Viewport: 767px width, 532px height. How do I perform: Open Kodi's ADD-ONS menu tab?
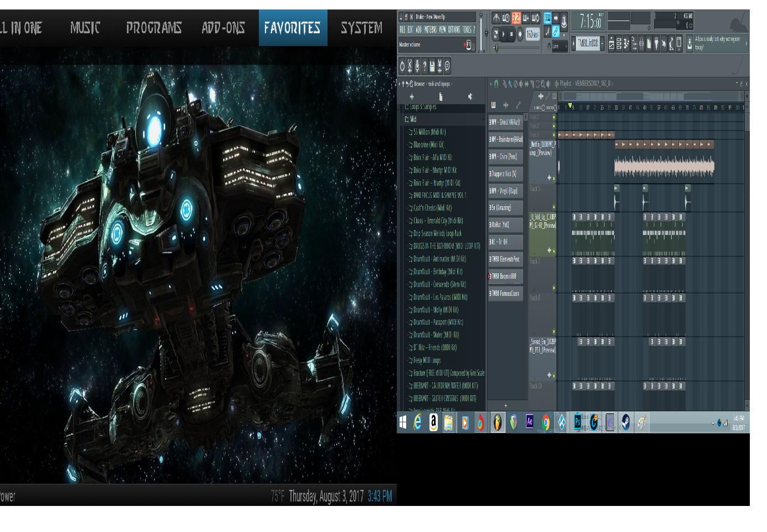pos(223,28)
